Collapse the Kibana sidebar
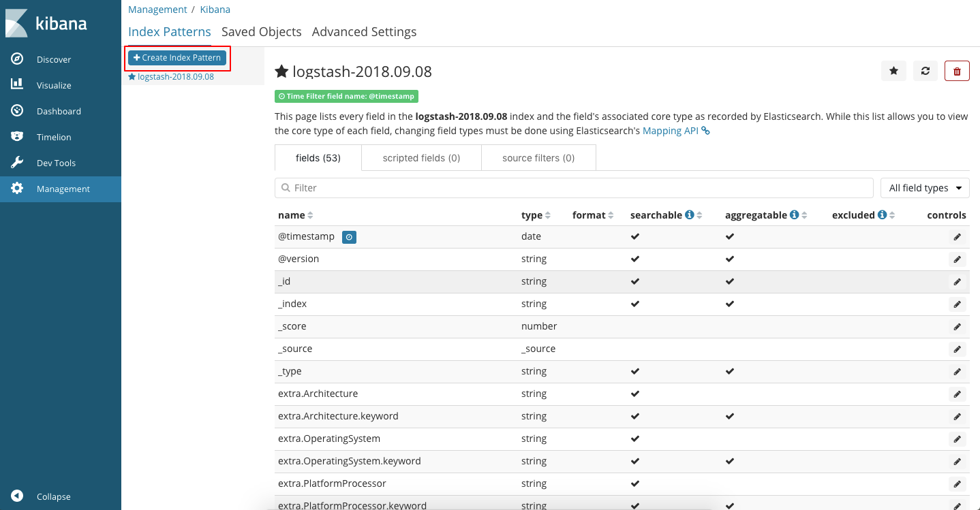980x510 pixels. [x=53, y=496]
